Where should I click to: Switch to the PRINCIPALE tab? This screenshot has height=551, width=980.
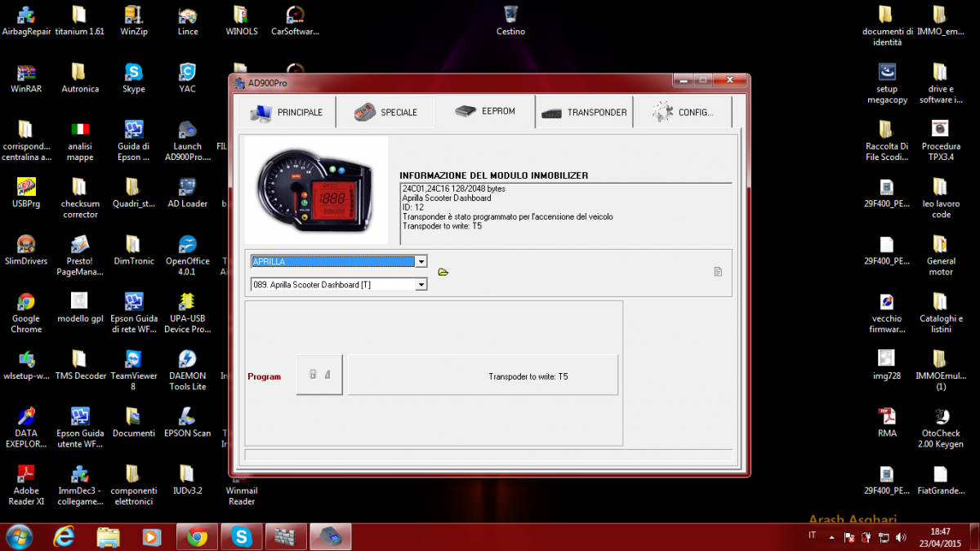click(287, 112)
